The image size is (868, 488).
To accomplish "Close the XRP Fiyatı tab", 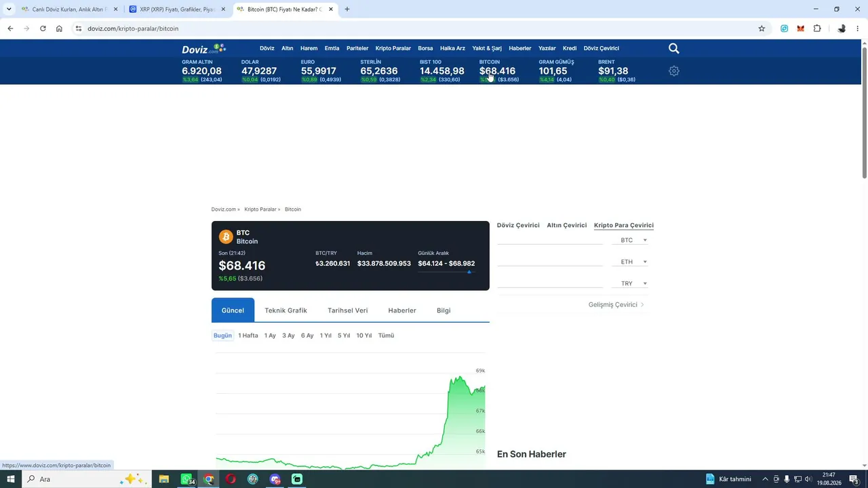I will point(223,9).
